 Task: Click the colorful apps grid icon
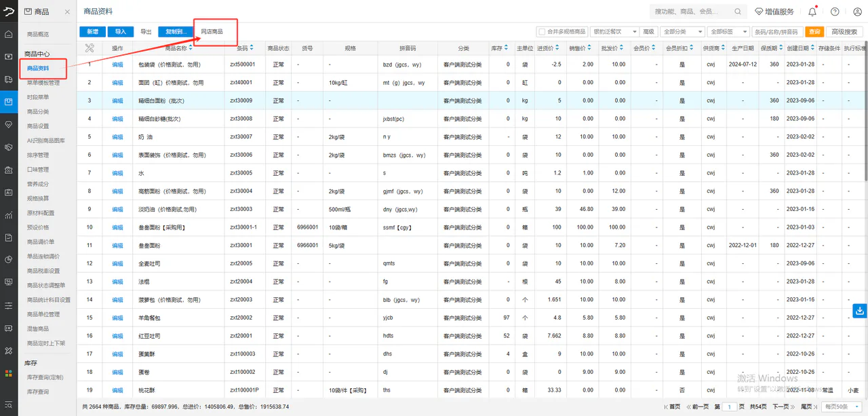(9, 373)
